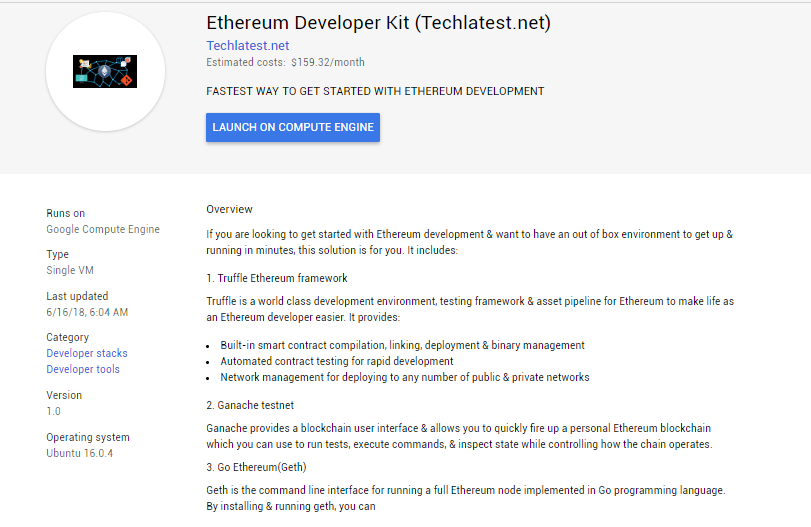Click the Truffle Ethereum framework heading
This screenshot has height=527, width=811.
tap(277, 278)
